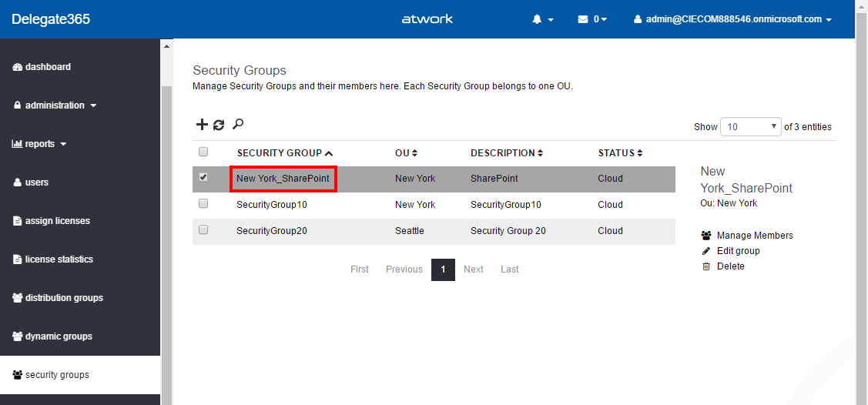
Task: Check the SecurityGroup10 row checkbox
Action: (203, 204)
